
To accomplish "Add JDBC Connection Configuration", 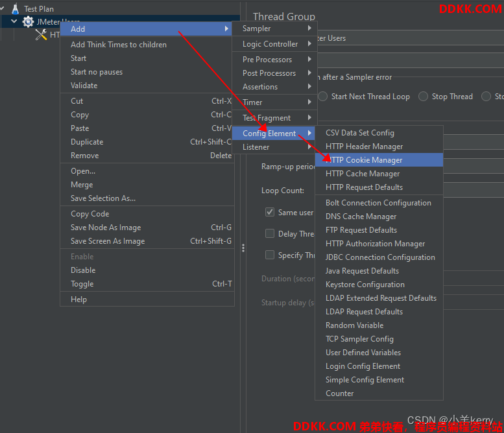I will tap(379, 257).
